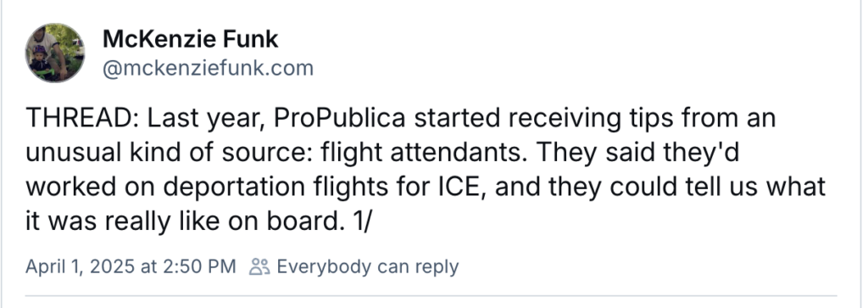The height and width of the screenshot is (308, 868).
Task: Click the child's face in the avatar photo
Action: [x=40, y=57]
